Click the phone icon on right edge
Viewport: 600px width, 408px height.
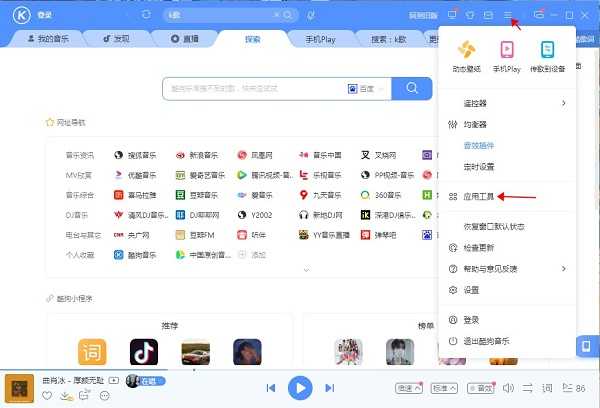pyautogui.click(x=586, y=346)
